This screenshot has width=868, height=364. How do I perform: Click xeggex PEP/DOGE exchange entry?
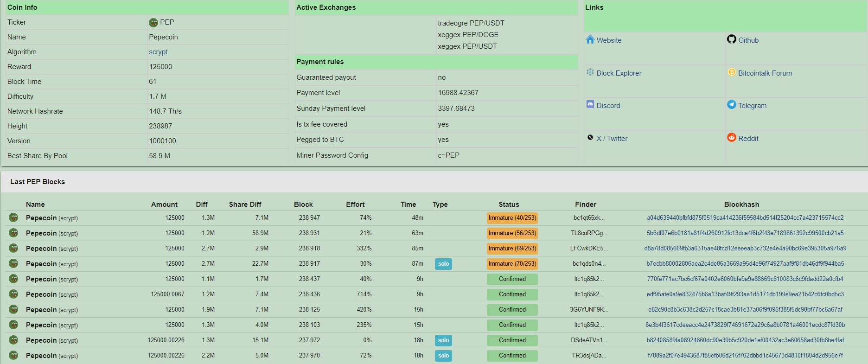(468, 35)
